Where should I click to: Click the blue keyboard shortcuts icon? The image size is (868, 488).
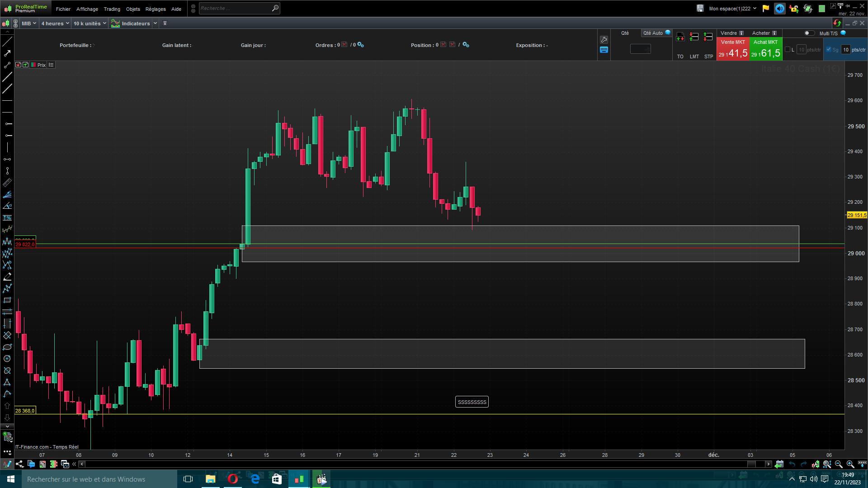pyautogui.click(x=604, y=50)
